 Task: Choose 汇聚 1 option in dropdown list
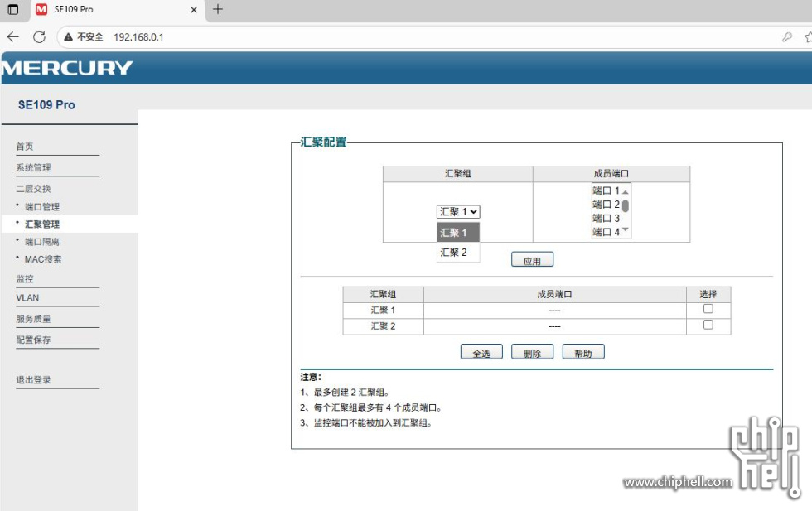[454, 233]
